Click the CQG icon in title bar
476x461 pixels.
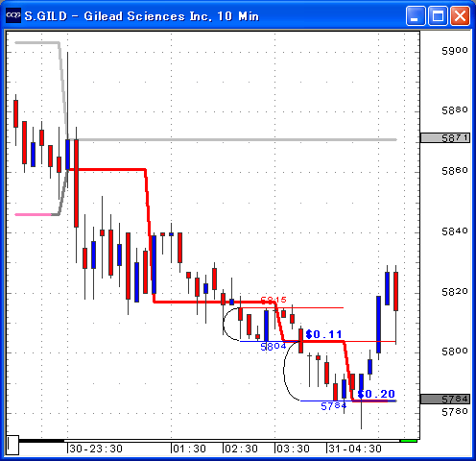(13, 15)
